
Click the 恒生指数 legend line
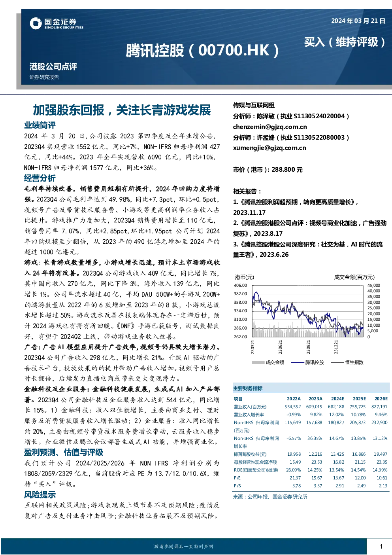(x=337, y=362)
